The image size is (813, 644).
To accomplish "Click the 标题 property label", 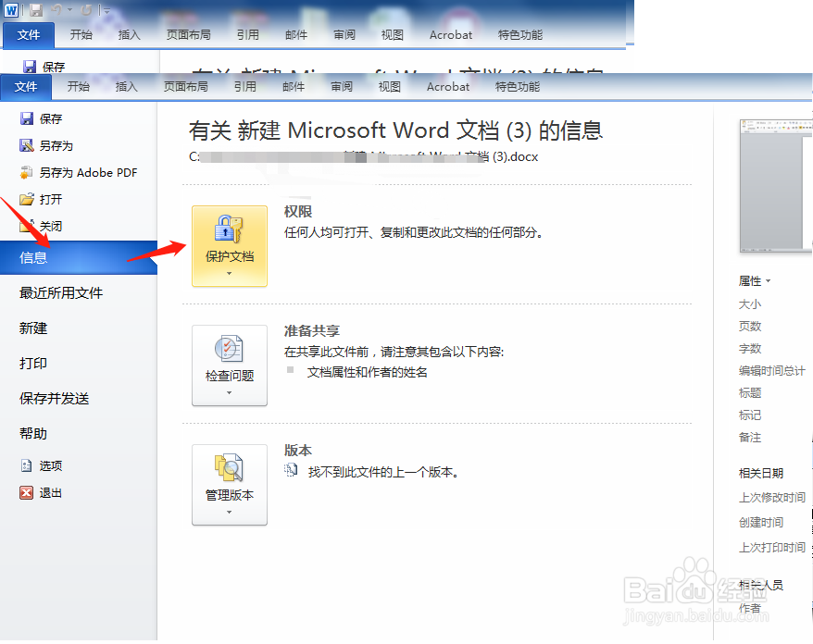I will pos(750,393).
